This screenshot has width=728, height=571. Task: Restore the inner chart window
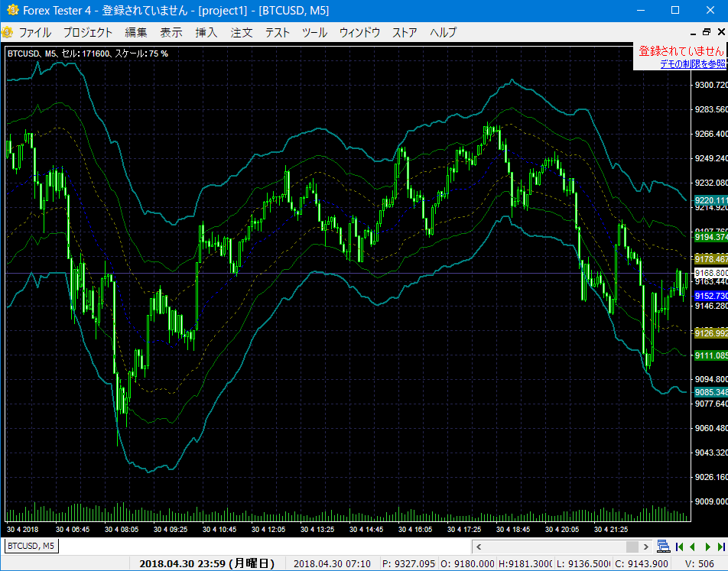tap(707, 32)
